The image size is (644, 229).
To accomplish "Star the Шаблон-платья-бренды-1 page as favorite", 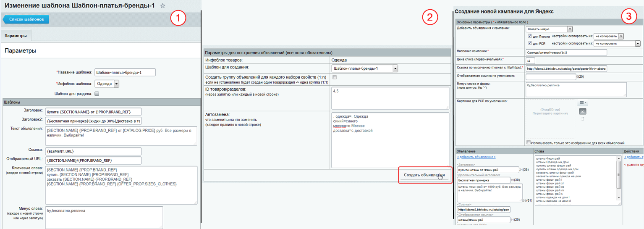I will click(163, 6).
